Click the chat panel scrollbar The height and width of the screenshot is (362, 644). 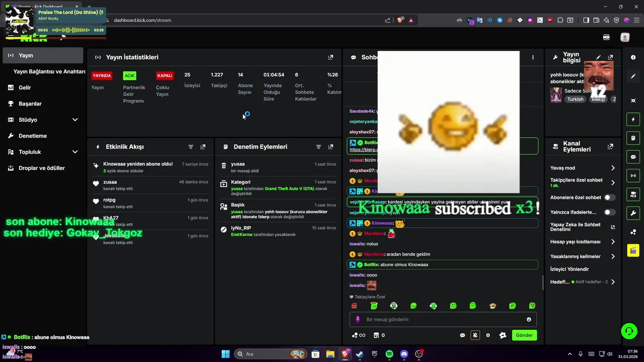tap(542, 283)
